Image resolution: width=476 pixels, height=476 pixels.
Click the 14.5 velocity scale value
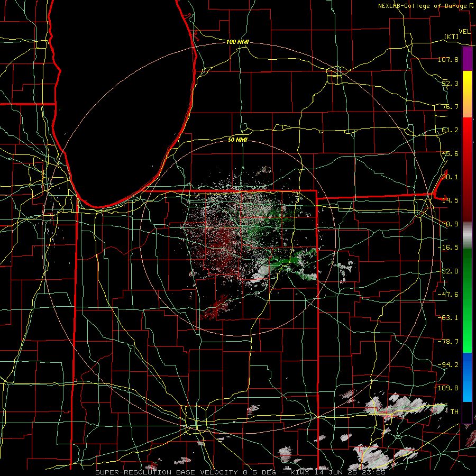[x=450, y=200]
